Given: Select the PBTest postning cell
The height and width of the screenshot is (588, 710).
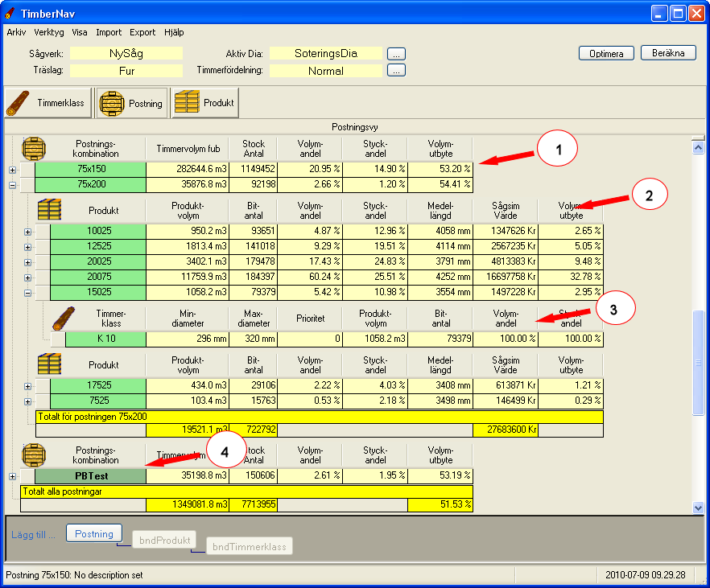Looking at the screenshot, I should (91, 476).
